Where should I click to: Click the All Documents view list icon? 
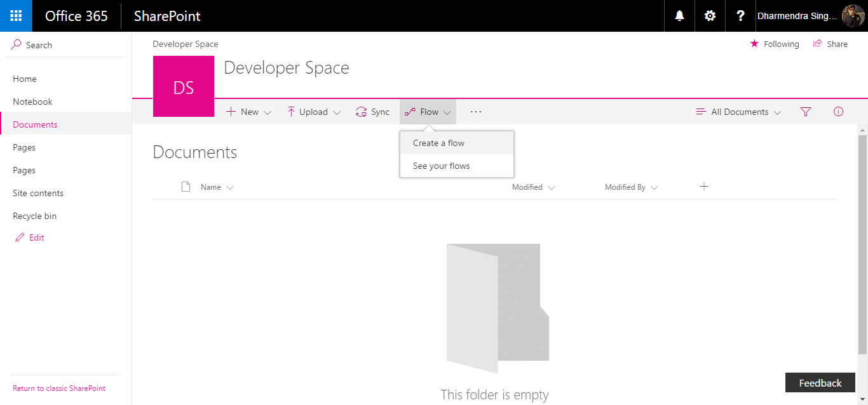(701, 112)
